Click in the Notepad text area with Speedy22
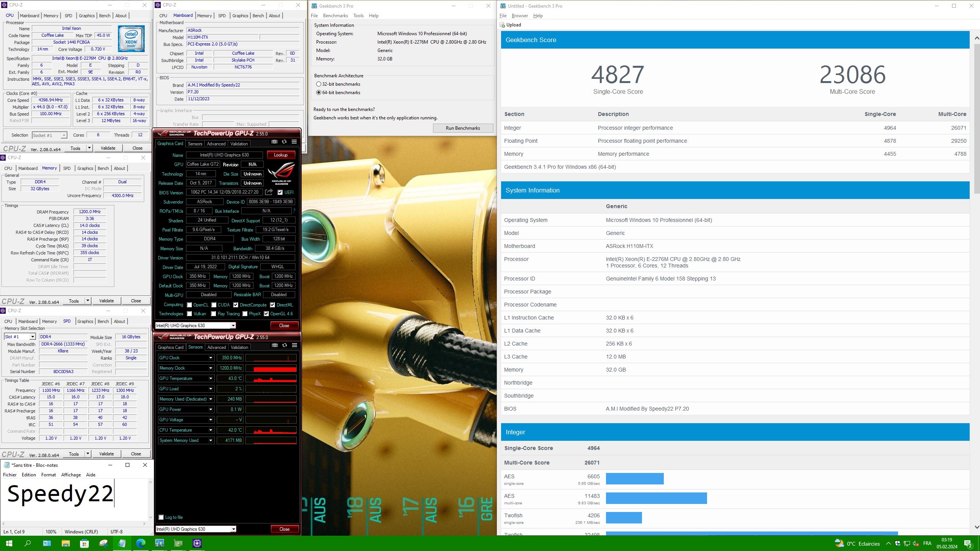This screenshot has width=980, height=551. [75, 499]
